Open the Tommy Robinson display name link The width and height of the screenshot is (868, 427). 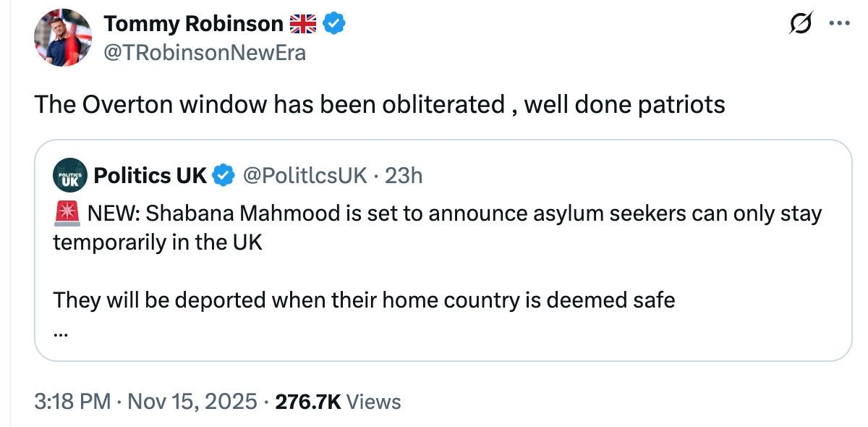click(193, 24)
